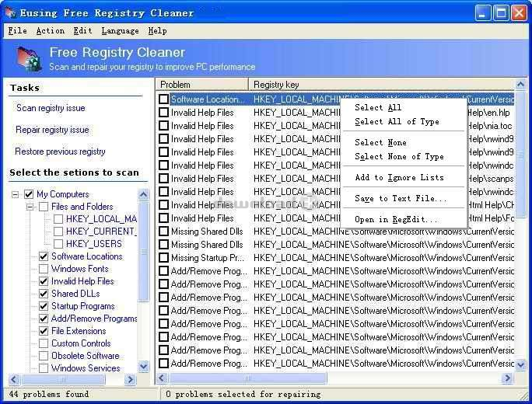
Task: Click results list scroll down arrow
Action: (x=520, y=364)
